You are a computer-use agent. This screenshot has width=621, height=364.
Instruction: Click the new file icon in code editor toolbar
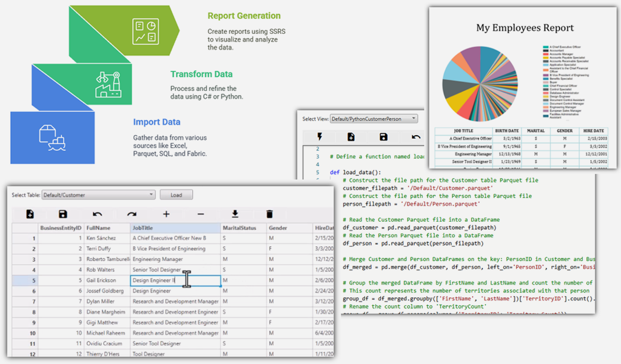pyautogui.click(x=351, y=137)
